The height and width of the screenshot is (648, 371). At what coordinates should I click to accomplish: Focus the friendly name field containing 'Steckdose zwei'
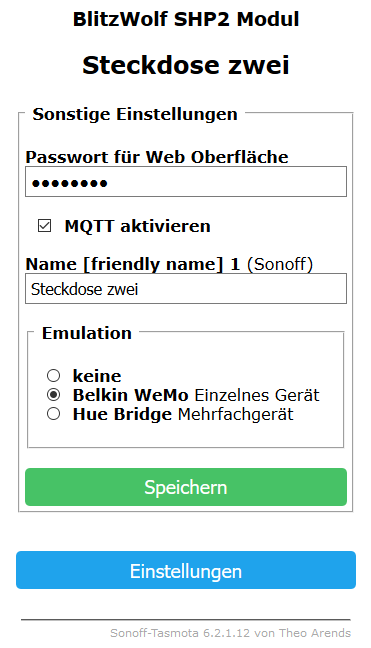(x=186, y=288)
